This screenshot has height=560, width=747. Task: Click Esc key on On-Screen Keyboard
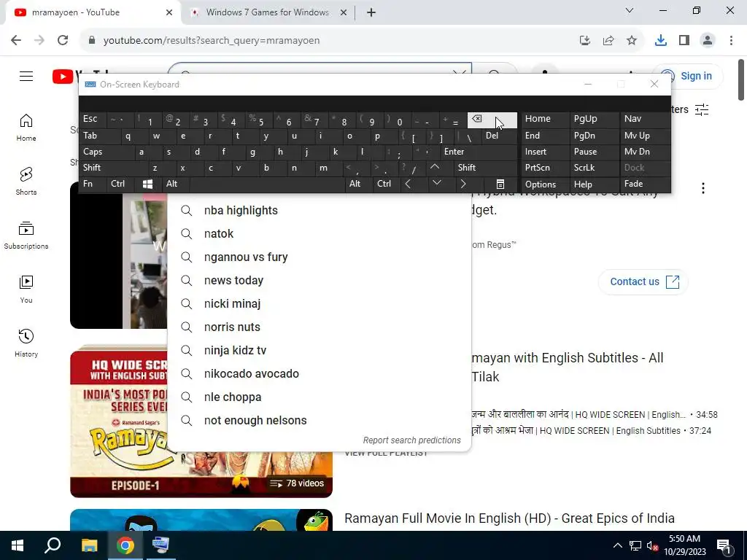click(x=93, y=119)
